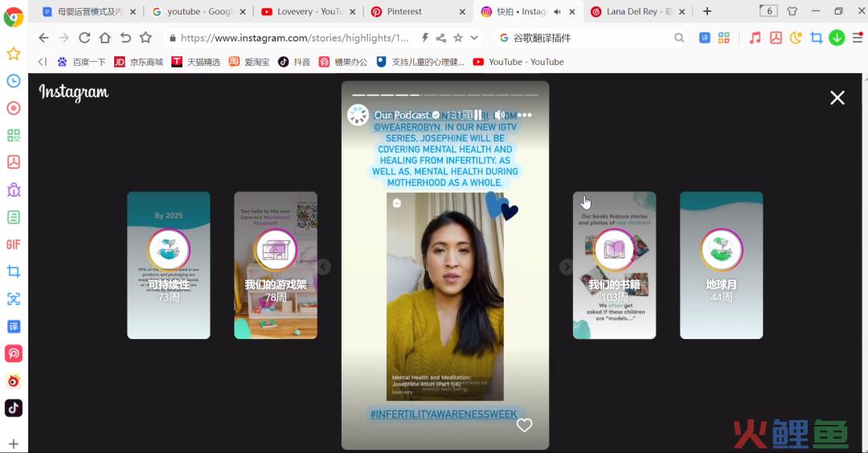
Task: Go to next story arrow
Action: pos(567,267)
